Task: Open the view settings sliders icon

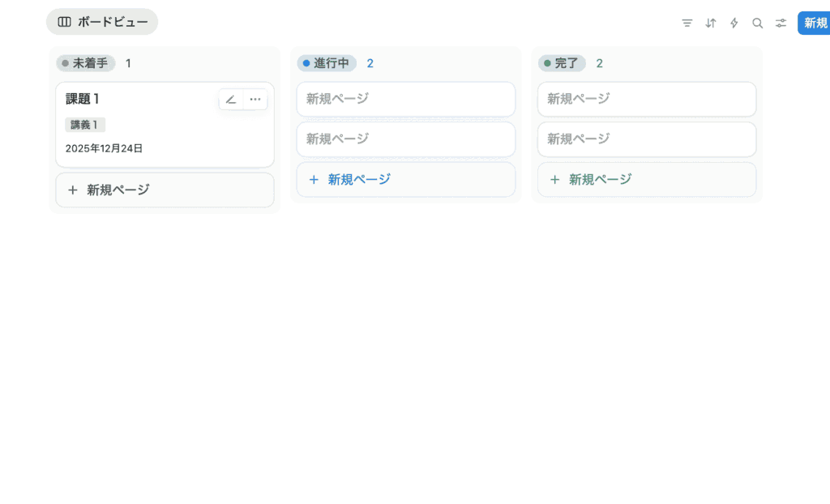Action: (x=781, y=23)
